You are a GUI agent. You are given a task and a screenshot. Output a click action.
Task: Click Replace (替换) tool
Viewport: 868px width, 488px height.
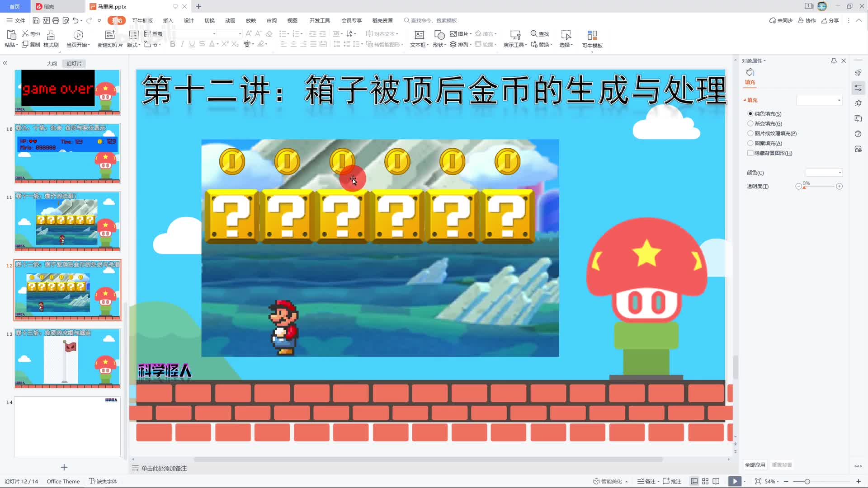[541, 44]
